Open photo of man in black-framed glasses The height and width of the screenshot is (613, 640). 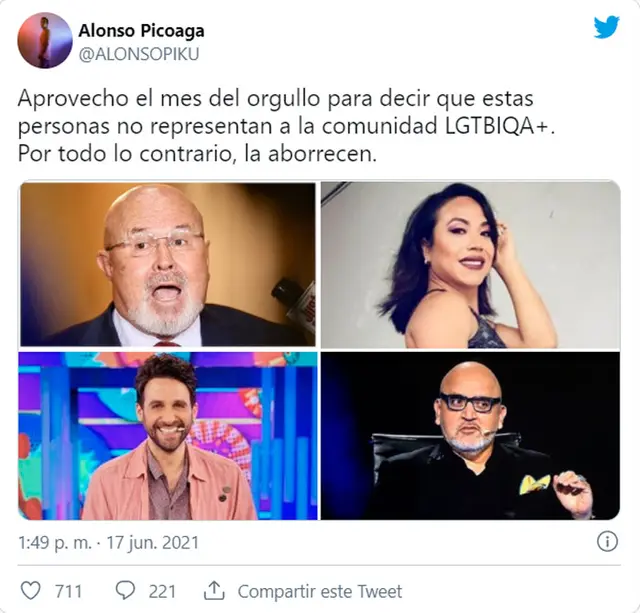tap(470, 436)
